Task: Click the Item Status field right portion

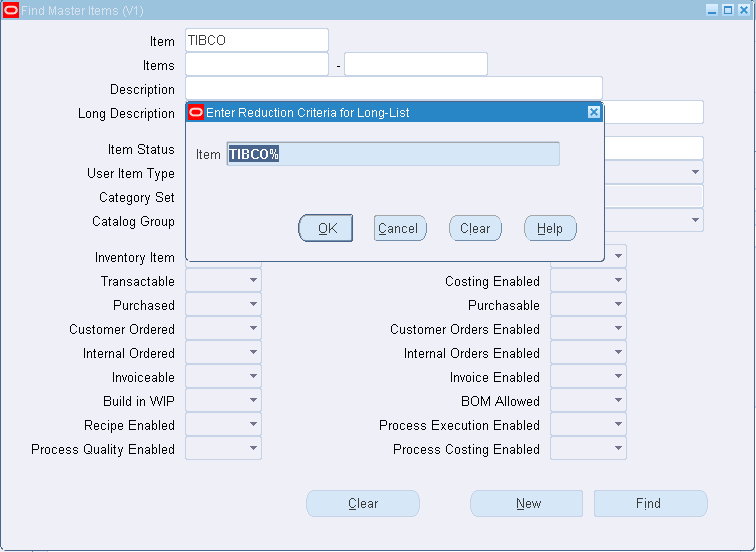Action: coord(654,148)
